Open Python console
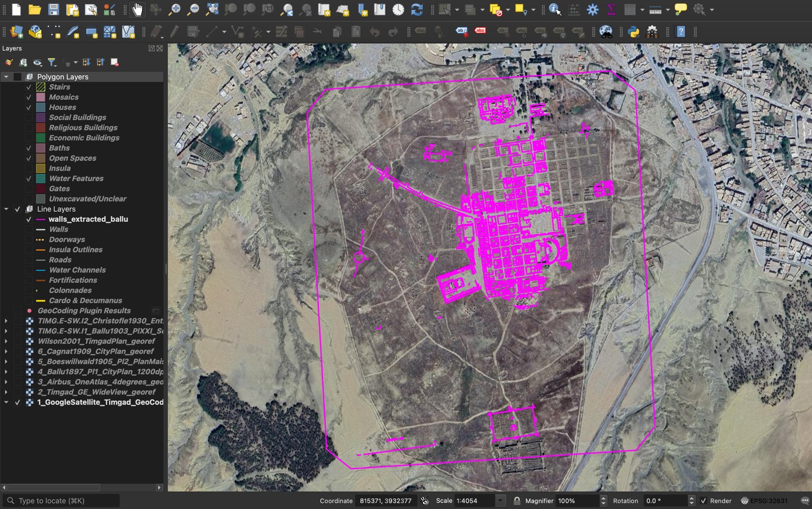 pos(633,32)
